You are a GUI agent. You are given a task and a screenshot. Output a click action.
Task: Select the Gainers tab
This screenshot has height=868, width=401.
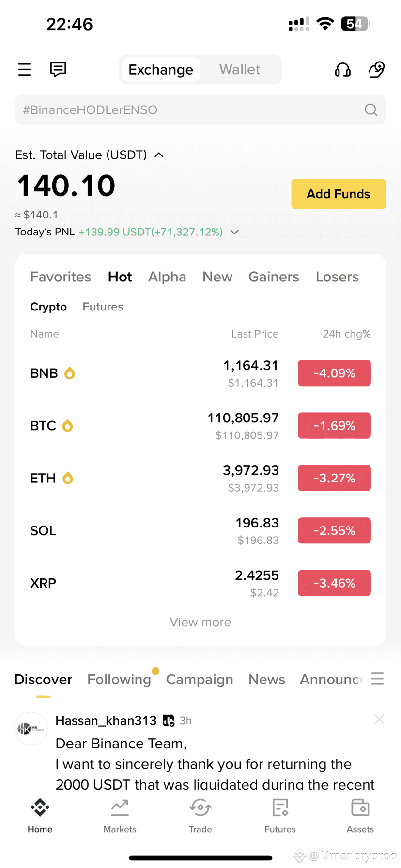coord(274,277)
